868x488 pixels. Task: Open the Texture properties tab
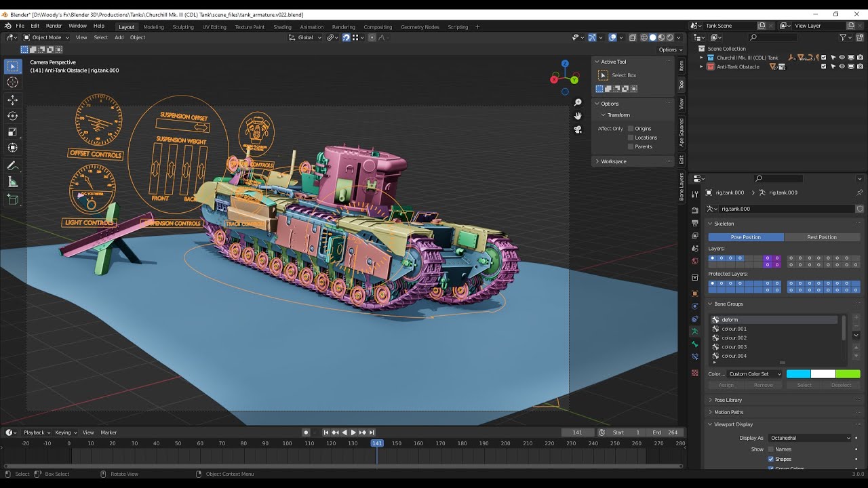[x=694, y=373]
